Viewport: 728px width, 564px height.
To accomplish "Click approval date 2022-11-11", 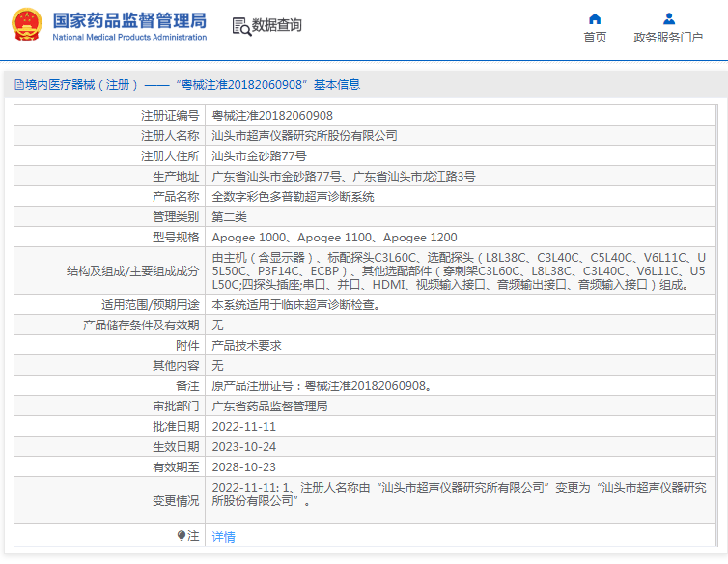I will (x=243, y=427).
